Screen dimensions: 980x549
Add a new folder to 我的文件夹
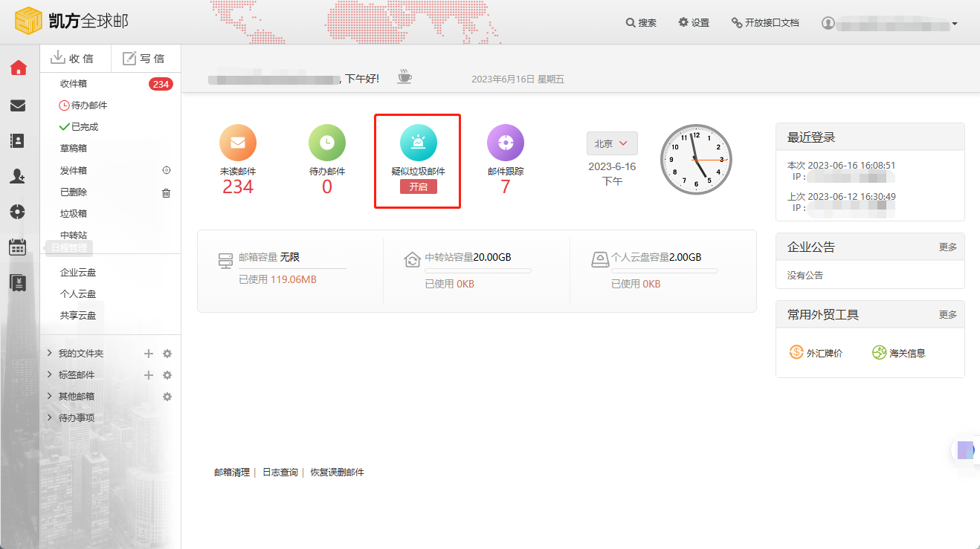point(149,354)
